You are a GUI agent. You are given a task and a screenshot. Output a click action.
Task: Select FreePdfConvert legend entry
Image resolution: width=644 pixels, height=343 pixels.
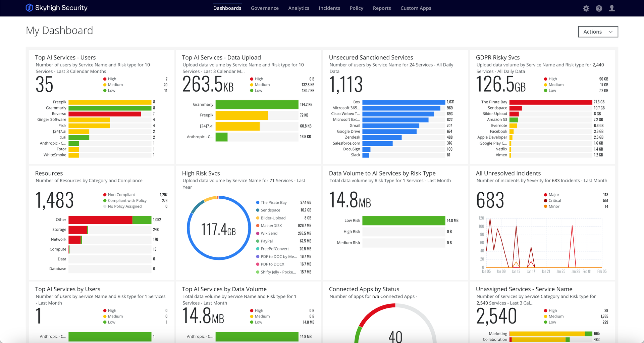(x=283, y=249)
